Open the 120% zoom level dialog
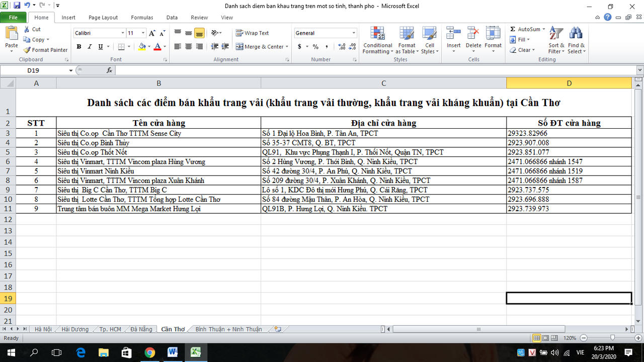Viewport: 644px width, 362px height. (x=570, y=338)
